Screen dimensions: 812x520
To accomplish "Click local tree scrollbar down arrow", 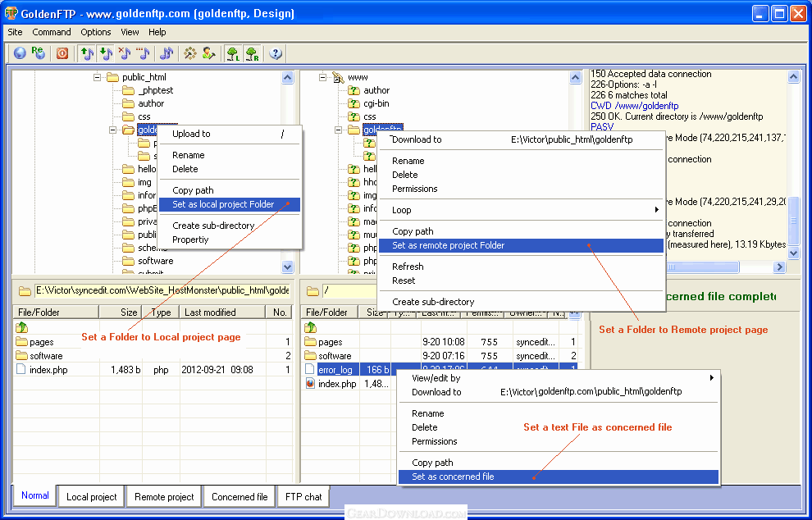I will pos(287,267).
